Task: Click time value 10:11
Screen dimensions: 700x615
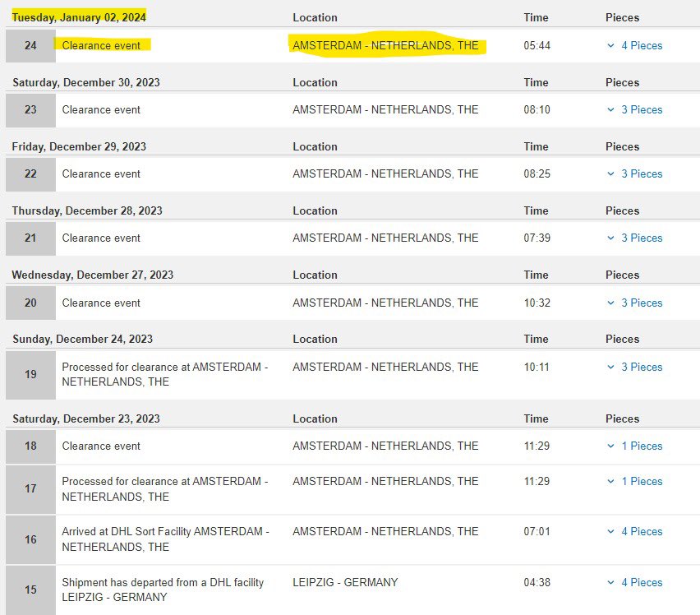Action: [537, 368]
